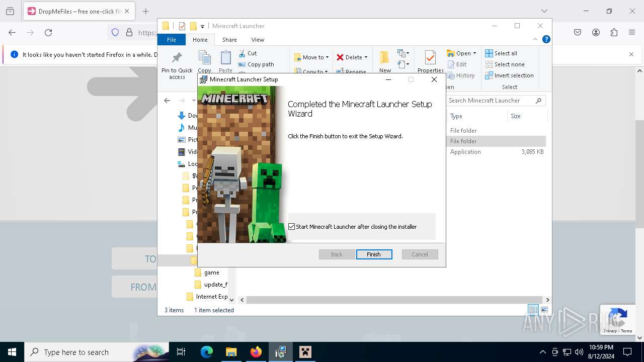Click Select all in the ribbon
This screenshot has height=362, width=644.
tap(501, 53)
